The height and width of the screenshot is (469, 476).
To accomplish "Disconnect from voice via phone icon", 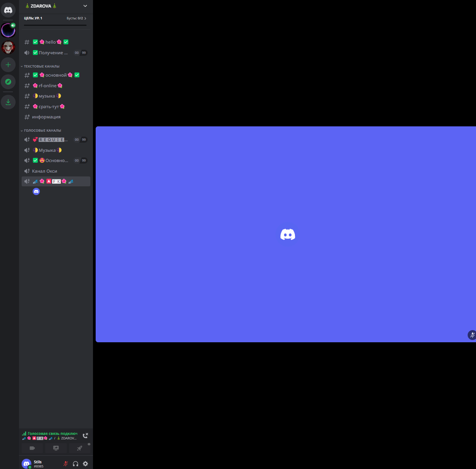I will (x=85, y=436).
